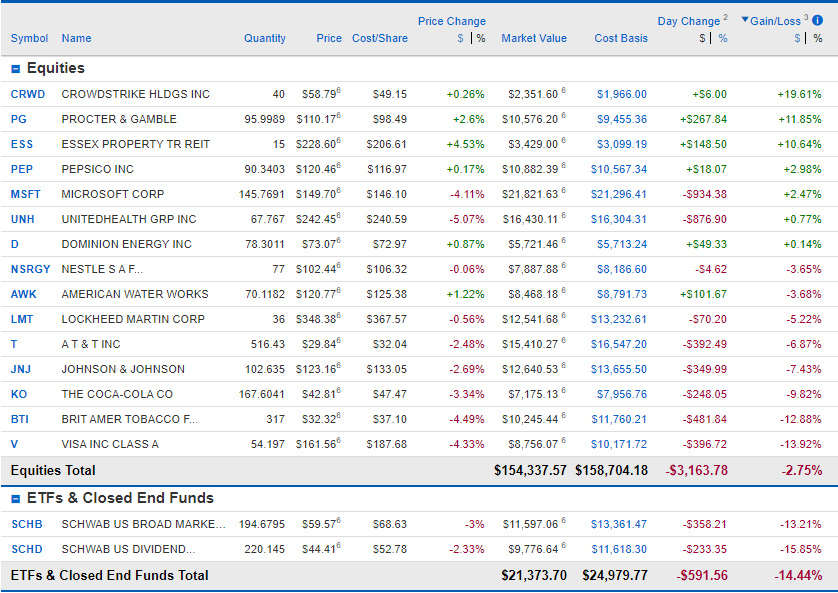
Task: Select Equities Total market value $154,337.57
Action: pos(530,471)
